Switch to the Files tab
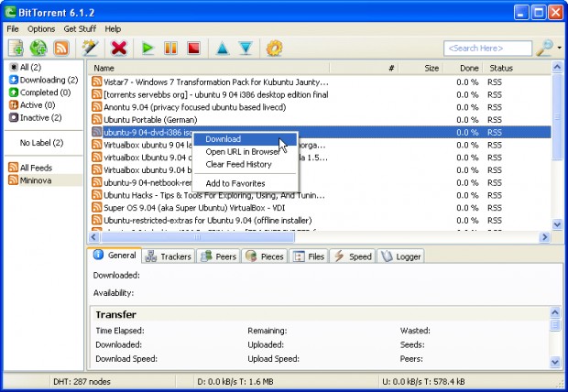Viewport: 568px width, 392px height. pos(309,256)
